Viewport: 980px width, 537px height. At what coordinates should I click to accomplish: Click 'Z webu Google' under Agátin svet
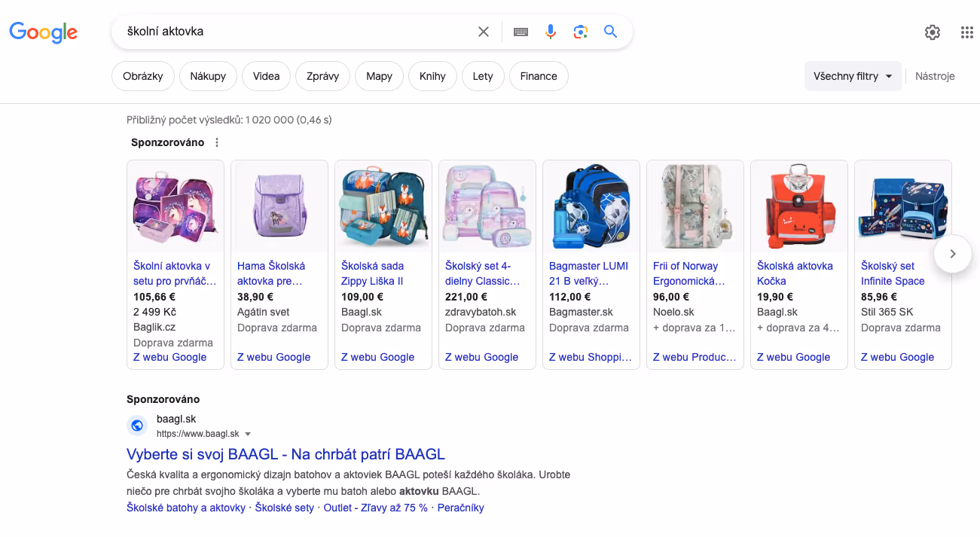[x=273, y=357]
